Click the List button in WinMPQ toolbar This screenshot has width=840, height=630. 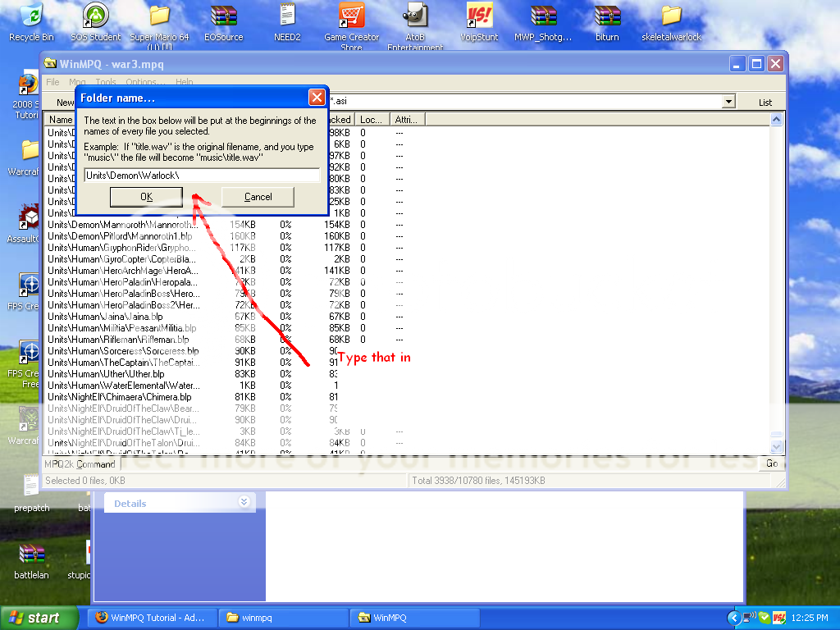765,103
